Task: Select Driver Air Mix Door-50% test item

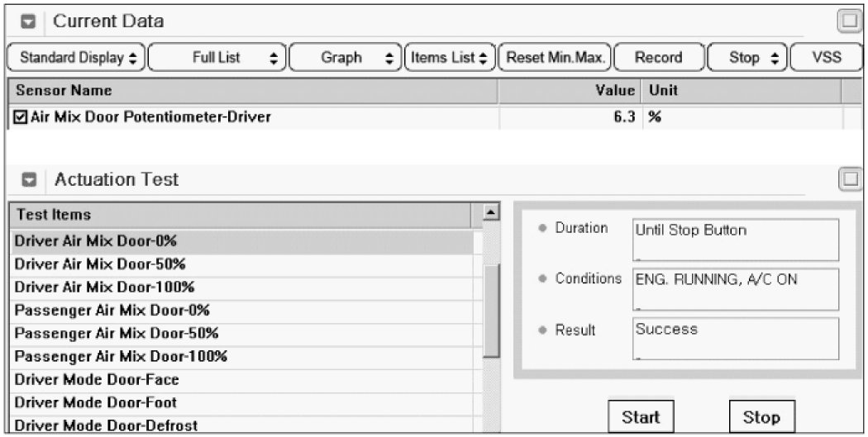Action: tap(100, 265)
